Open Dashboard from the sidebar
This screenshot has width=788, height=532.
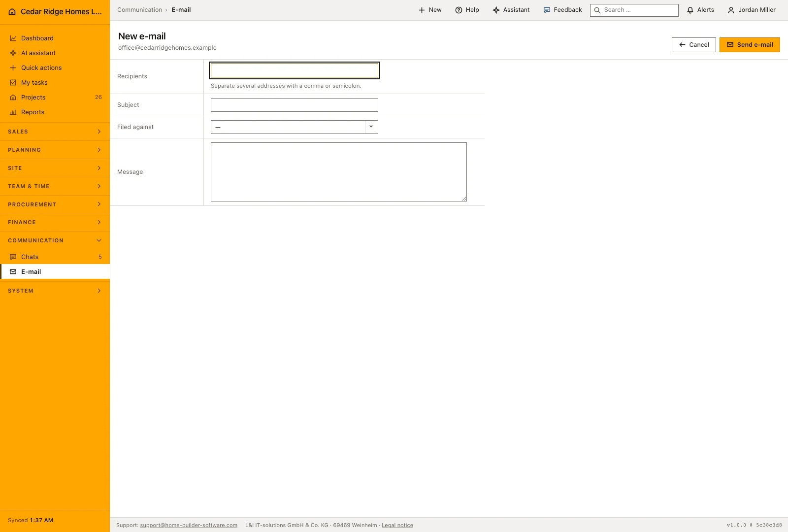55,38
